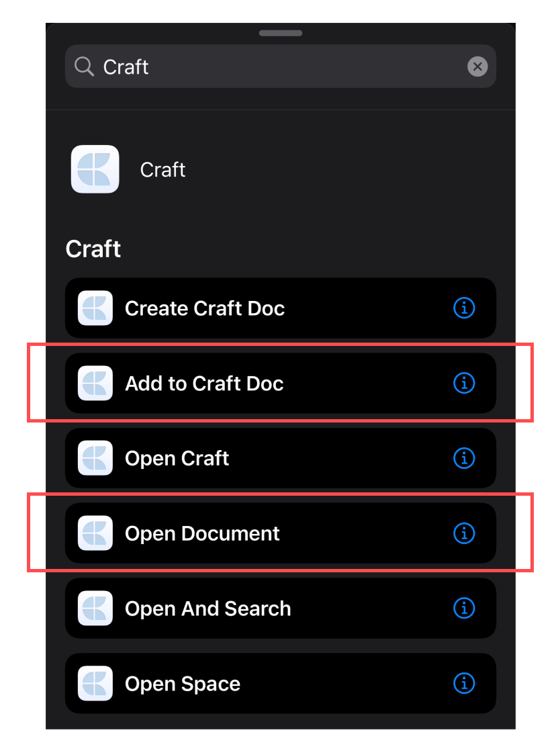Viewport: 560px width, 753px height.
Task: View info for Open Space action
Action: pyautogui.click(x=464, y=683)
